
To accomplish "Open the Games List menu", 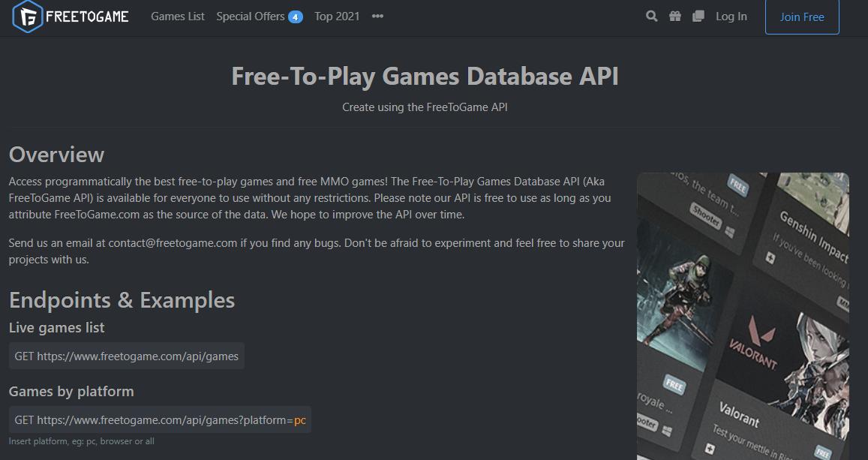I will point(178,17).
